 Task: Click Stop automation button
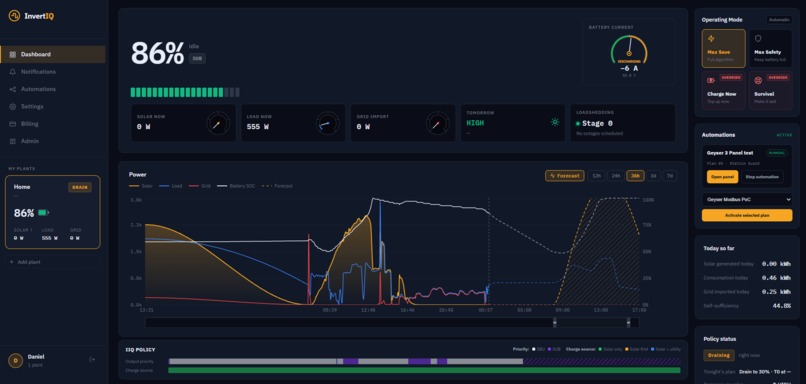(762, 177)
